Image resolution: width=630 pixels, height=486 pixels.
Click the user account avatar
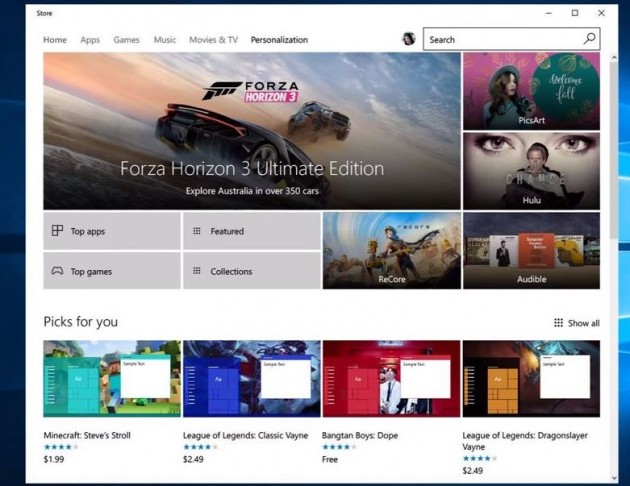click(x=409, y=39)
